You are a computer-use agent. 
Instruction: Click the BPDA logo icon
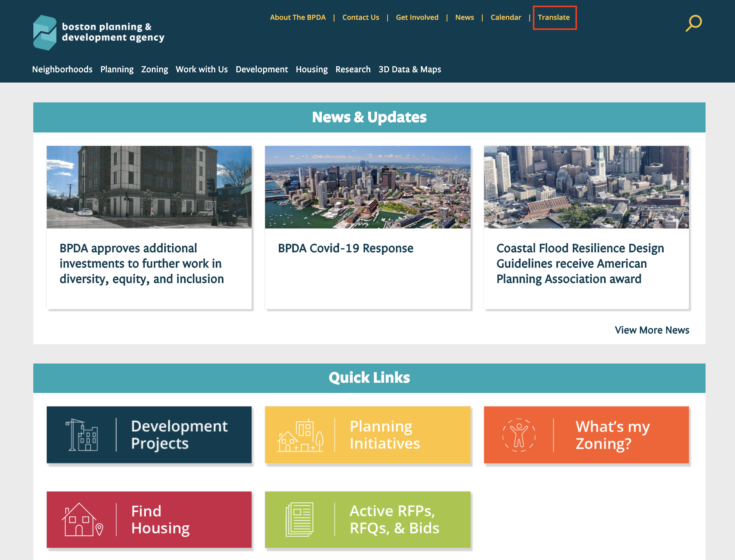(x=45, y=33)
